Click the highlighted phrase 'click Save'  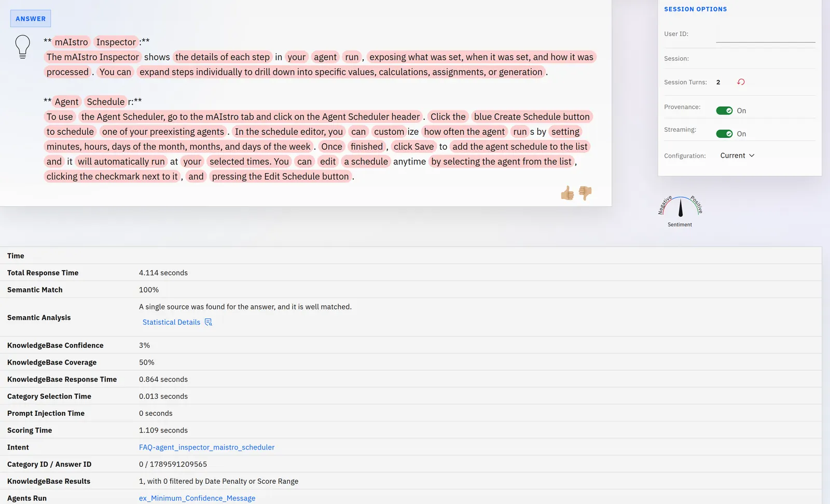pos(413,147)
